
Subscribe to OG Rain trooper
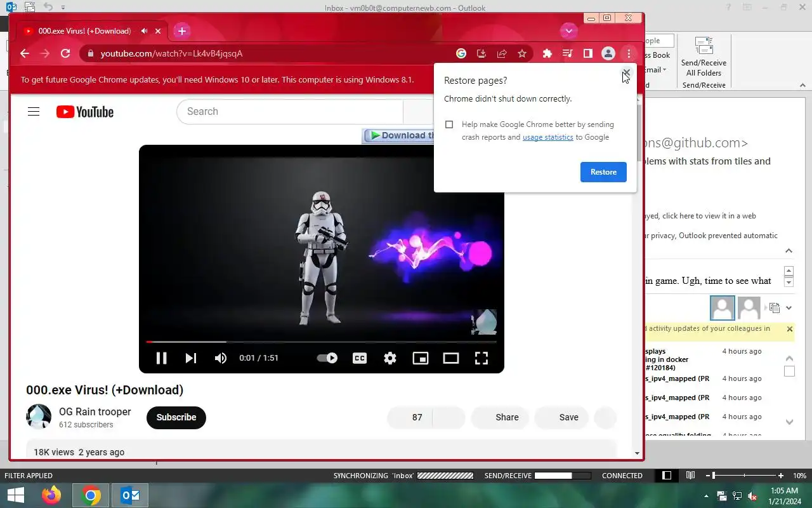click(x=176, y=417)
